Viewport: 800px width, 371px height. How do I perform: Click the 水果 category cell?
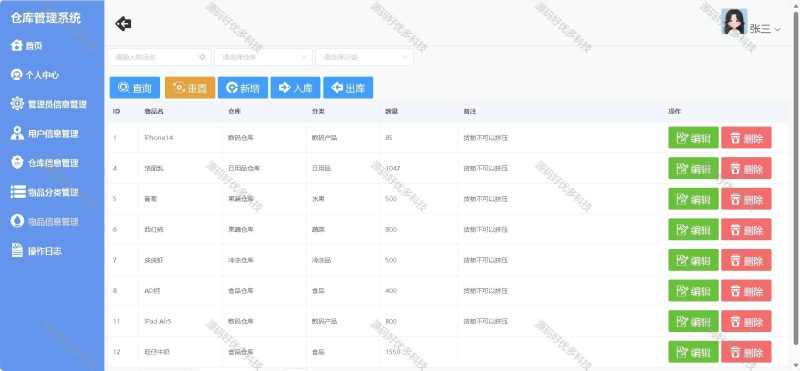pyautogui.click(x=318, y=199)
